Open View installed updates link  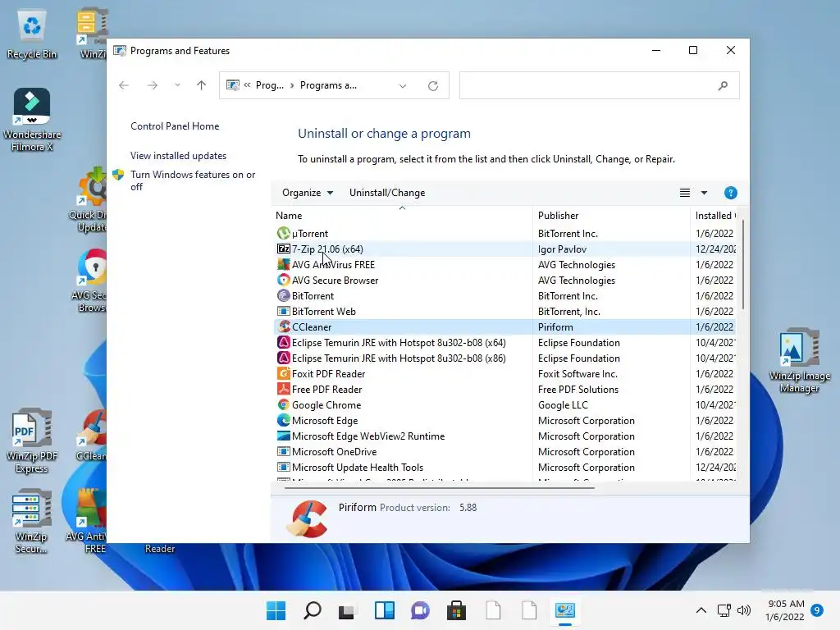click(x=178, y=156)
